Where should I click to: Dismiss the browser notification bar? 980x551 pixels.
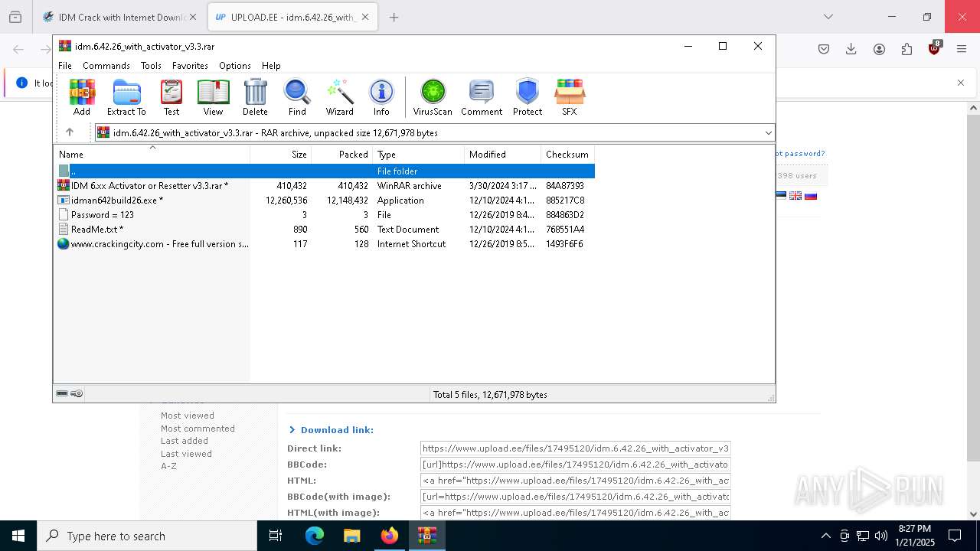961,83
